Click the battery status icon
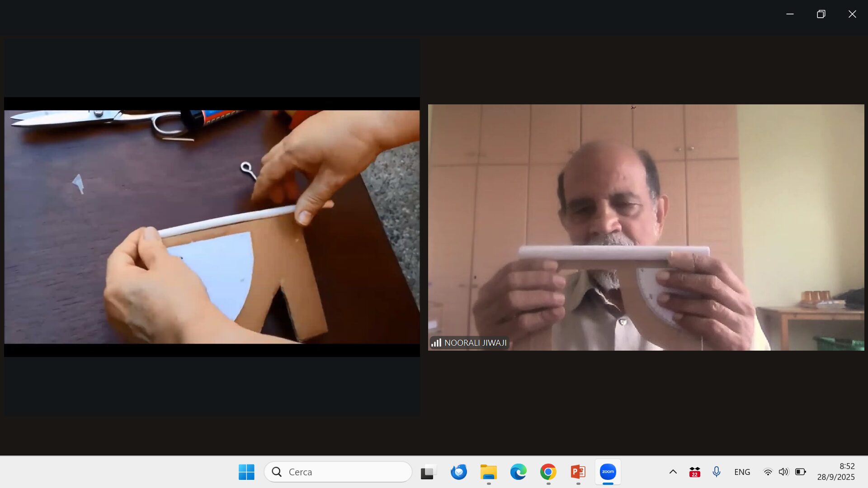Screen dimensions: 868x488 coord(800,472)
